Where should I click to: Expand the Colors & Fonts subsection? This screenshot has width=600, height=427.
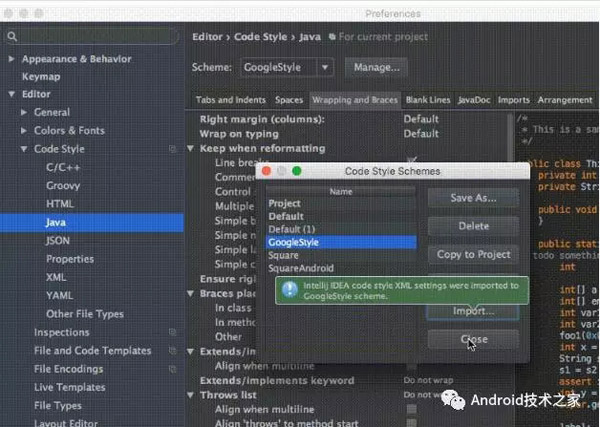tap(24, 130)
